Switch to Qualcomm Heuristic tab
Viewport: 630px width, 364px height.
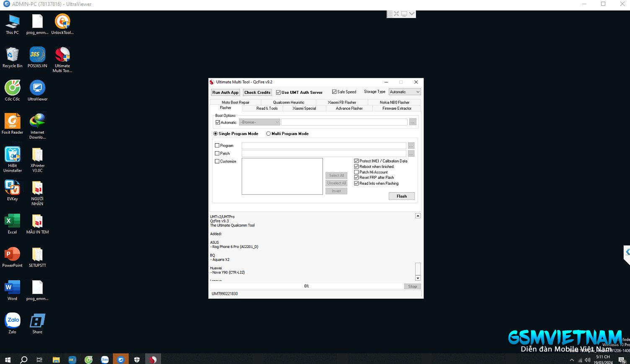pyautogui.click(x=289, y=102)
